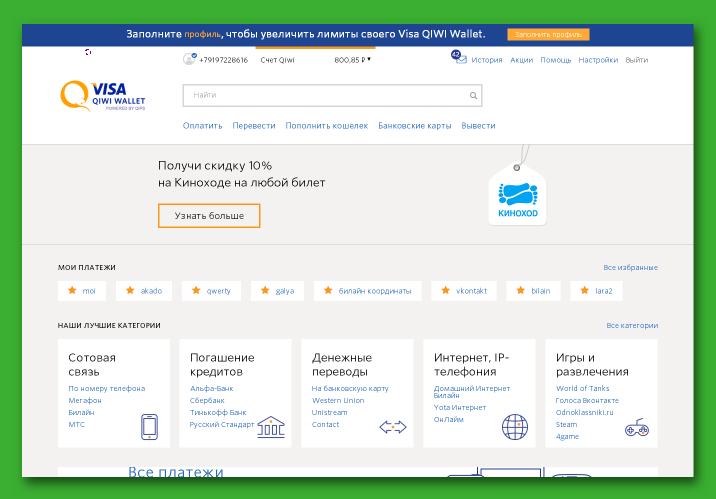Click the user profile avatar icon

pos(189,59)
